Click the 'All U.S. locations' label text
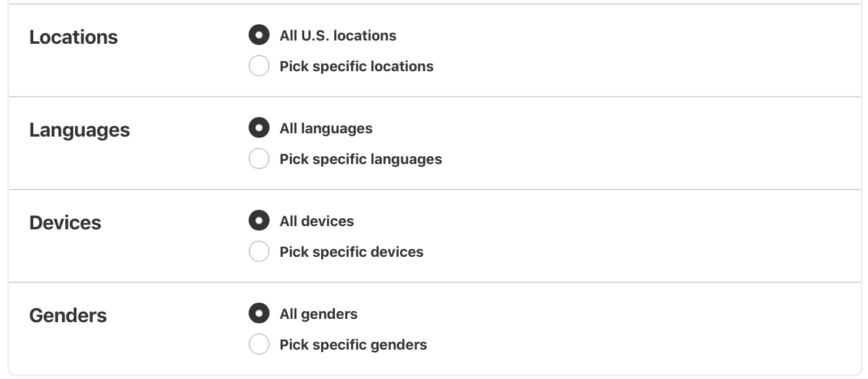The image size is (868, 379). click(337, 35)
